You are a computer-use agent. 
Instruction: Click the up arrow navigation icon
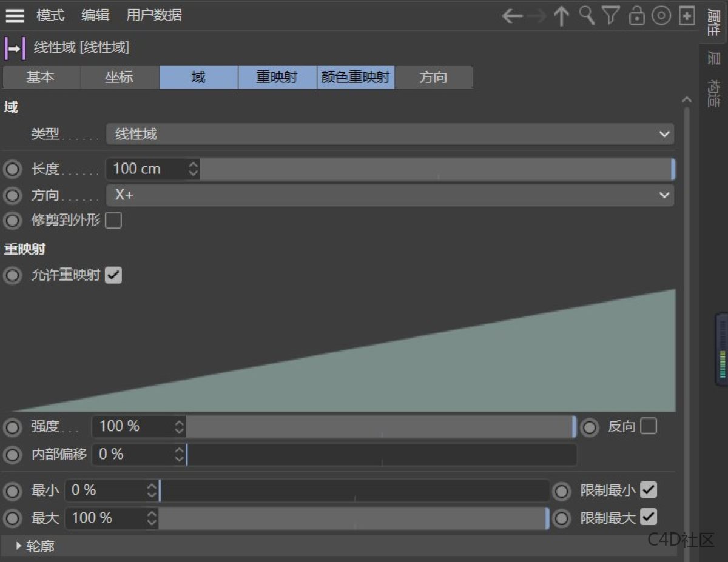pos(561,16)
